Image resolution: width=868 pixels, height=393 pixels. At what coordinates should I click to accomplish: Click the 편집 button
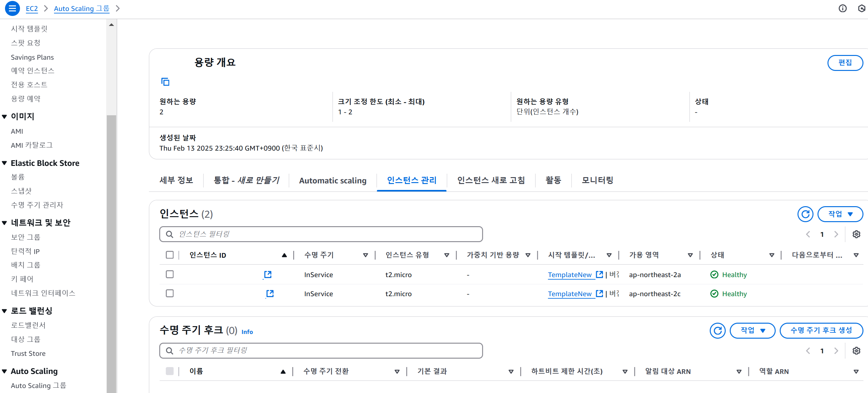click(845, 63)
